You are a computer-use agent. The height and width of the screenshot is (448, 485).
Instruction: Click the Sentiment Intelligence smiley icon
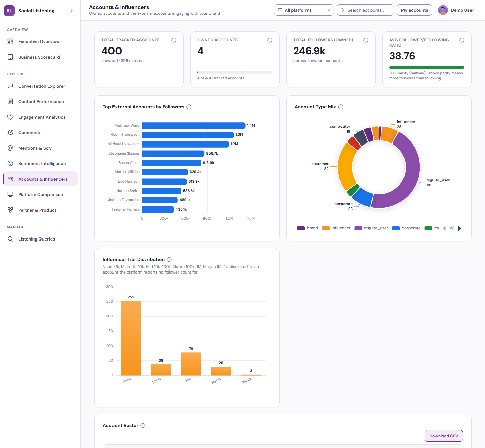[10, 163]
